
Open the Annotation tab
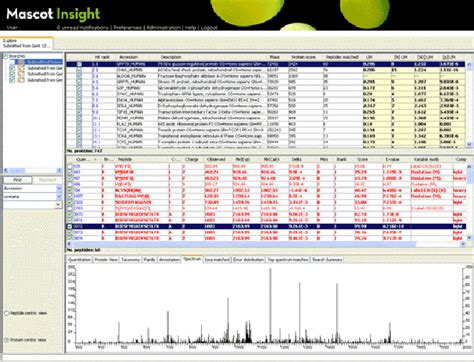(x=169, y=260)
